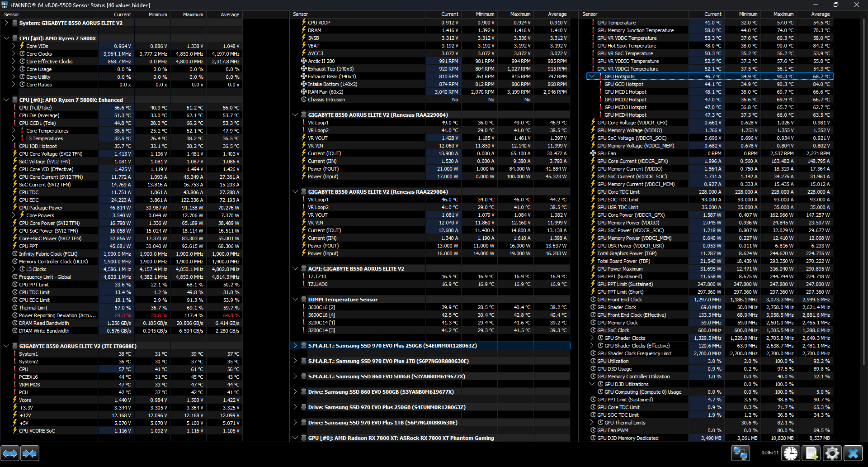Expand the L3 Clocks subgroup
The width and height of the screenshot is (868, 467).
coord(14,269)
